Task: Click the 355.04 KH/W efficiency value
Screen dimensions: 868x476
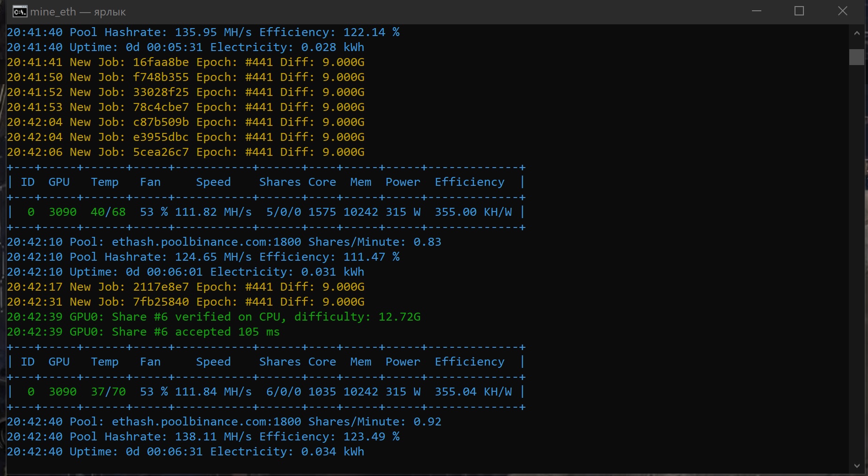Action: tap(473, 392)
